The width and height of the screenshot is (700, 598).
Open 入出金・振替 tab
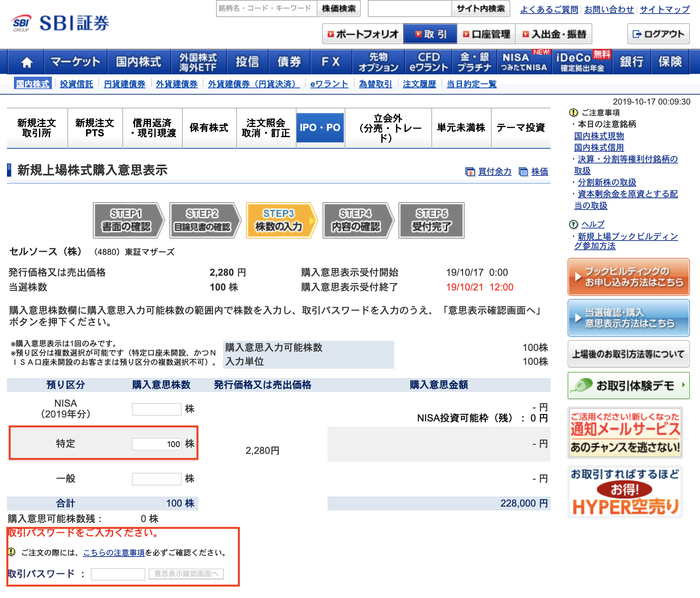(x=554, y=34)
